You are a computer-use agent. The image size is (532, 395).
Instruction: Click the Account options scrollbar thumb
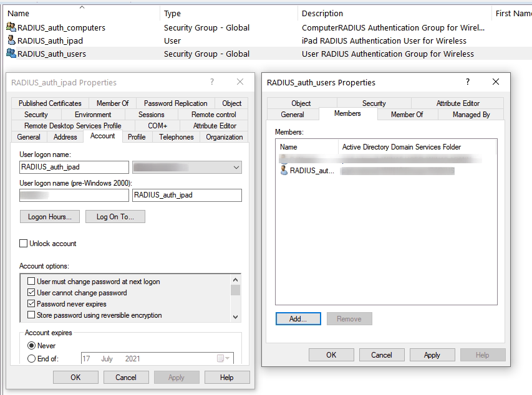click(x=236, y=290)
